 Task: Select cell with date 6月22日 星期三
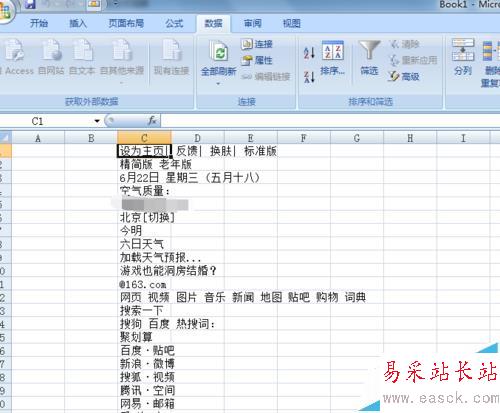[x=144, y=178]
